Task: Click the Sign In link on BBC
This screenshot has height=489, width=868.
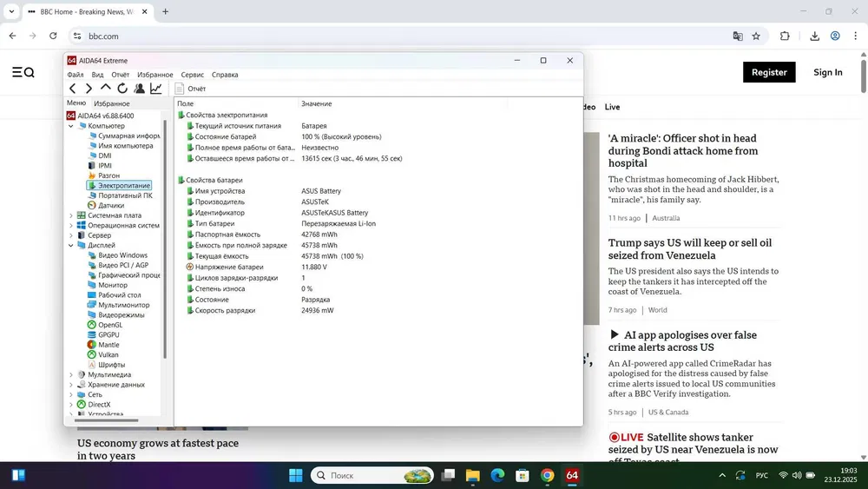Action: 827,72
